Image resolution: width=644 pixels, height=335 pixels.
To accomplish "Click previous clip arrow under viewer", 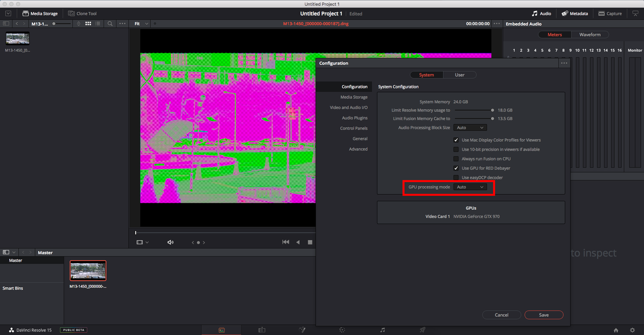I will tap(193, 242).
